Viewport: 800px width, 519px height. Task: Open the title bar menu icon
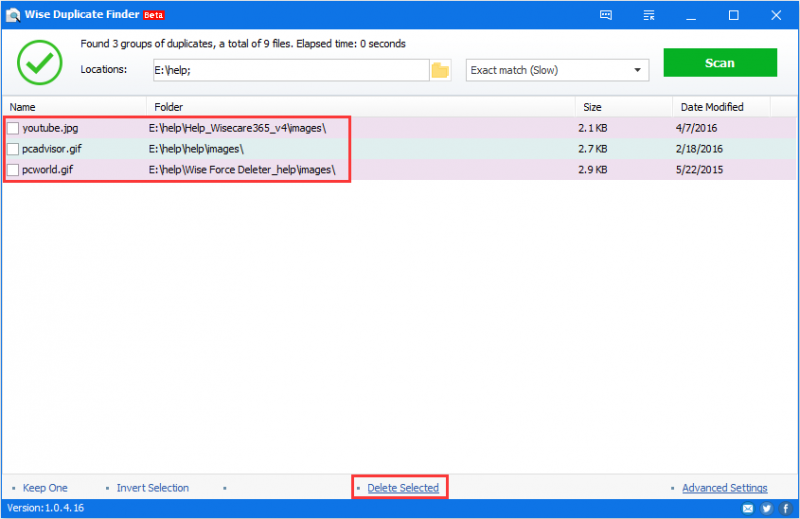click(x=648, y=15)
